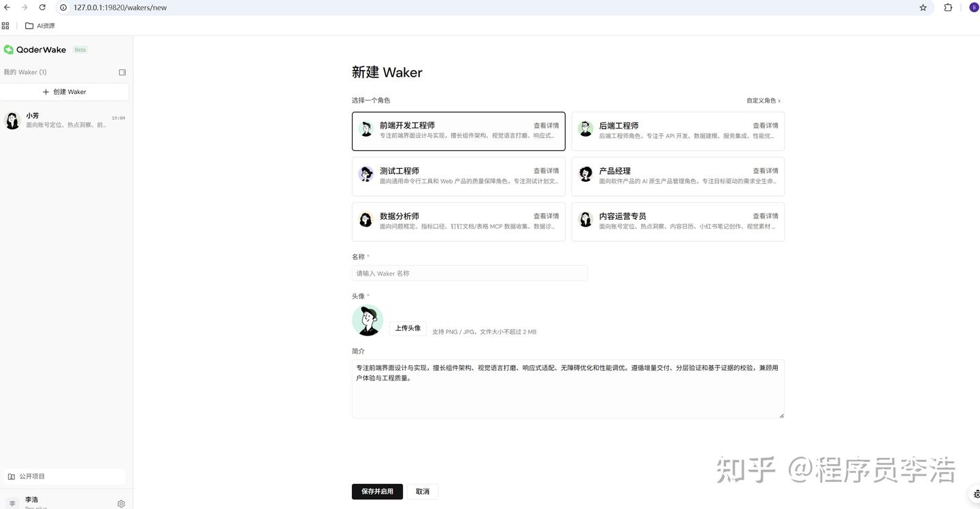Collapse the sidebar using the panel icon
The height and width of the screenshot is (509, 980).
tap(122, 72)
